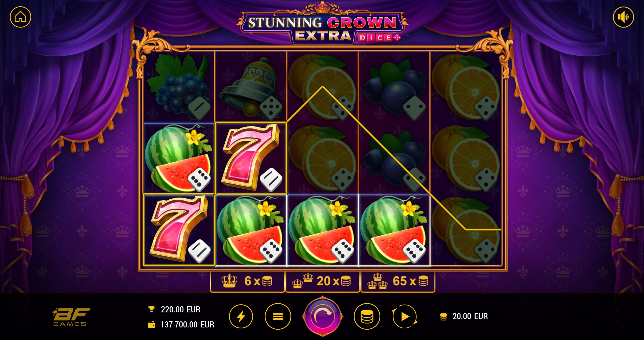
Task: Click the BF Games logo
Action: (71, 317)
